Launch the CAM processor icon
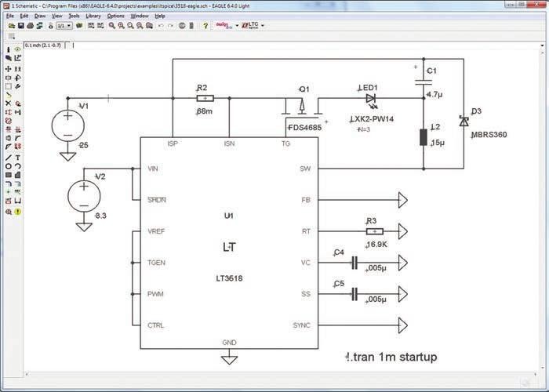 pyautogui.click(x=39, y=26)
